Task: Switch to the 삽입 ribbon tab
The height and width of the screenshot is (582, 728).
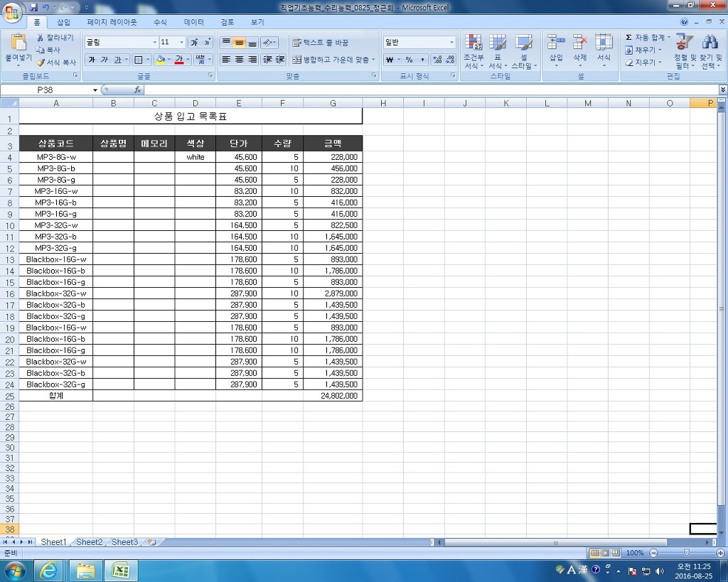Action: click(63, 22)
